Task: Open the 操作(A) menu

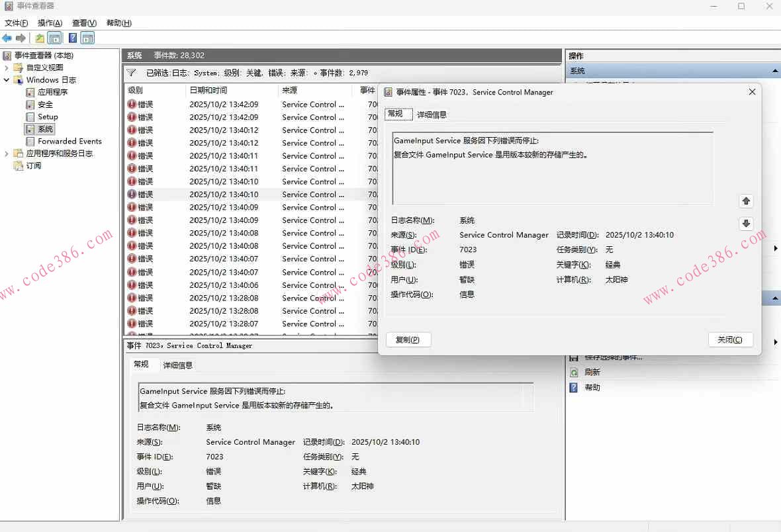Action: pos(50,23)
